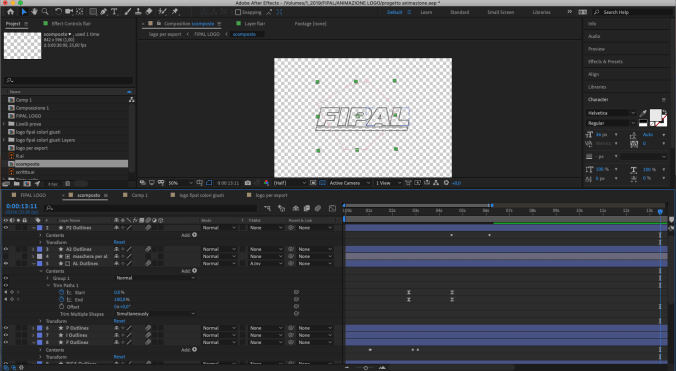This screenshot has height=371, width=676.
Task: Click the Character fill color swatch
Action: [655, 114]
